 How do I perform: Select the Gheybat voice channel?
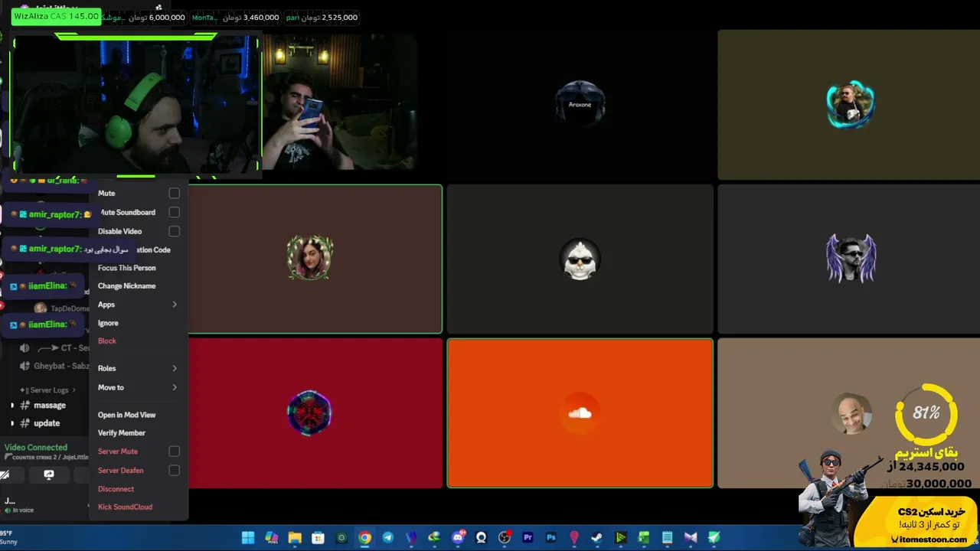click(x=54, y=367)
